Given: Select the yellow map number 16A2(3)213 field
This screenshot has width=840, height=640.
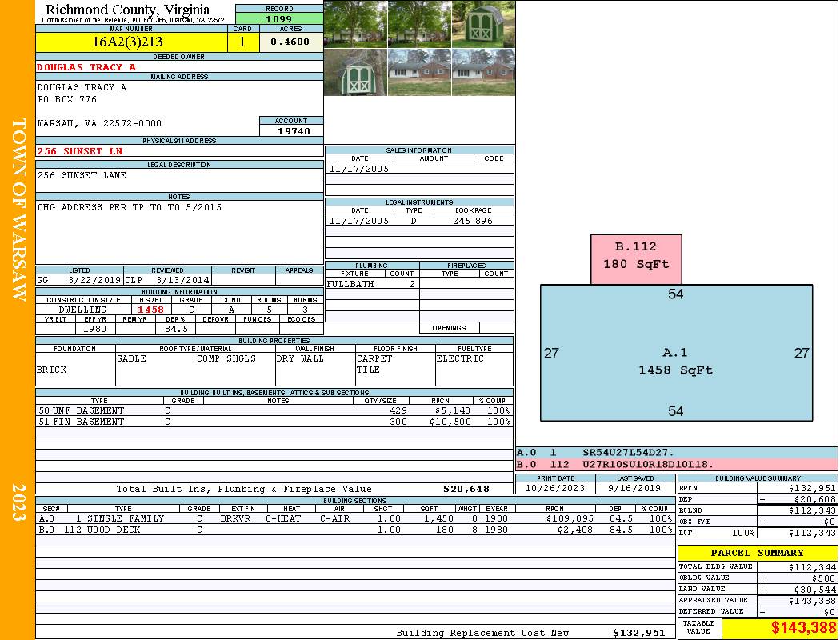Looking at the screenshot, I should [x=131, y=42].
